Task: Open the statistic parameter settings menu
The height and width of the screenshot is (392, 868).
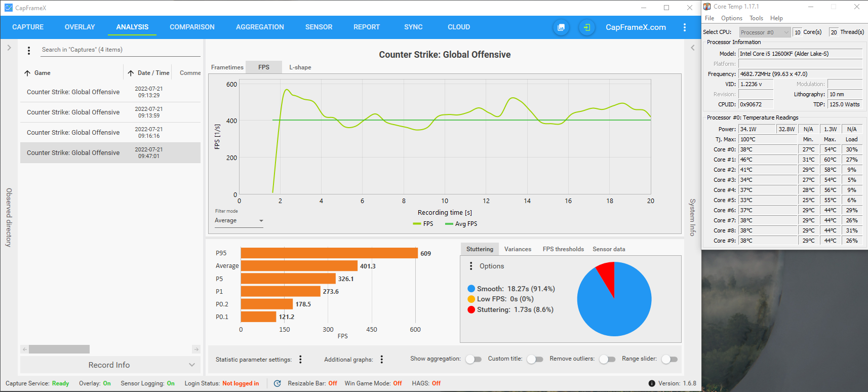Action: tap(300, 359)
